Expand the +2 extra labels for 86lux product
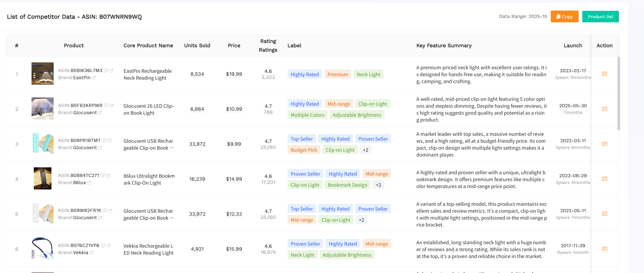This screenshot has height=273, width=644. pyautogui.click(x=378, y=185)
